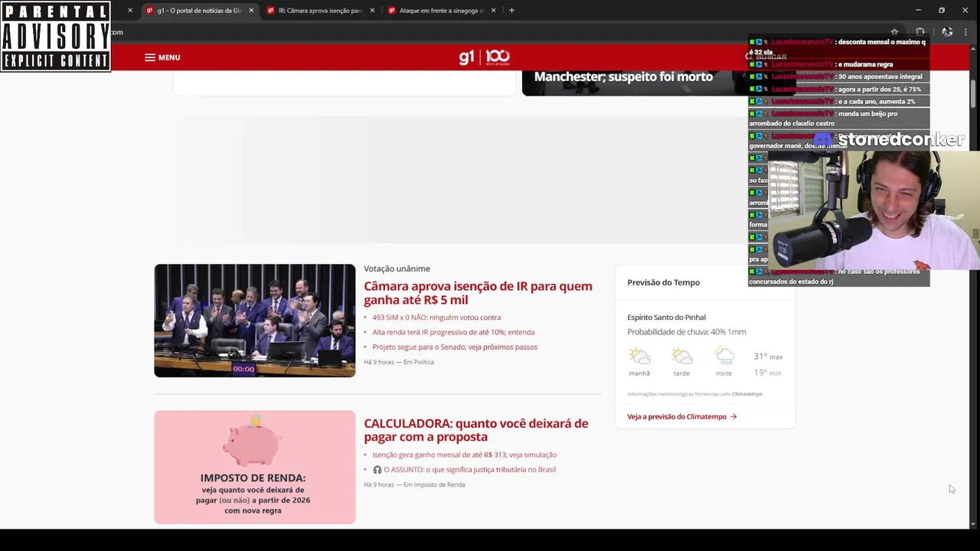
Task: Open link Projeto segue para o Senado
Action: click(x=455, y=347)
